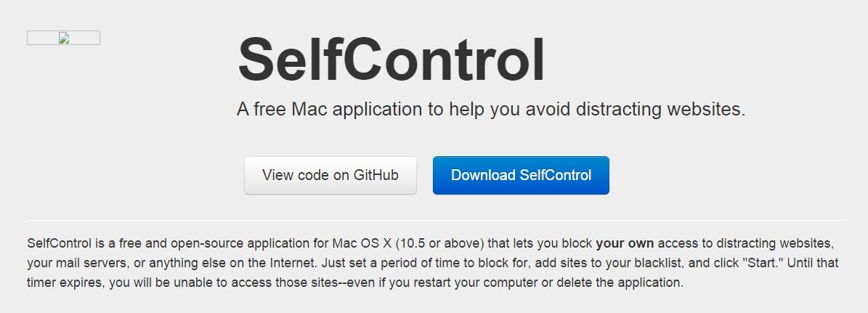
Task: Select the 'A free Mac application' tagline
Action: point(491,109)
